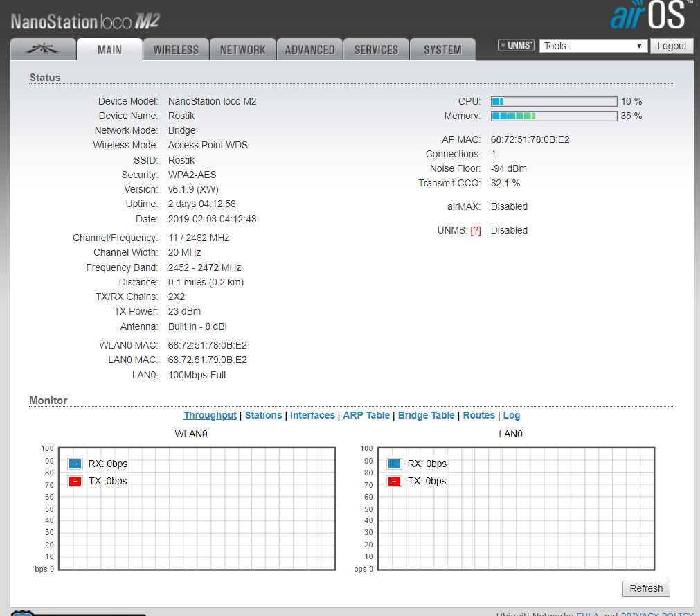Open the NETWORK tab
The image size is (700, 616).
(243, 49)
